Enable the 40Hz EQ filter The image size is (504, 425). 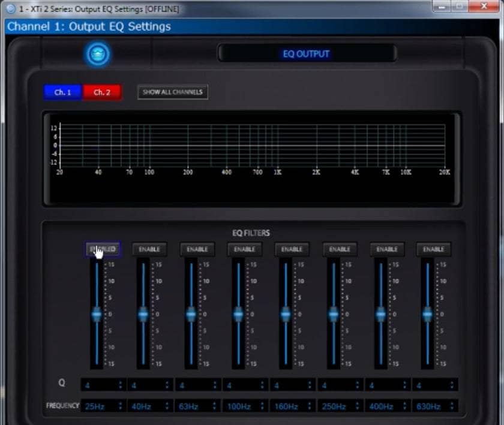point(149,249)
